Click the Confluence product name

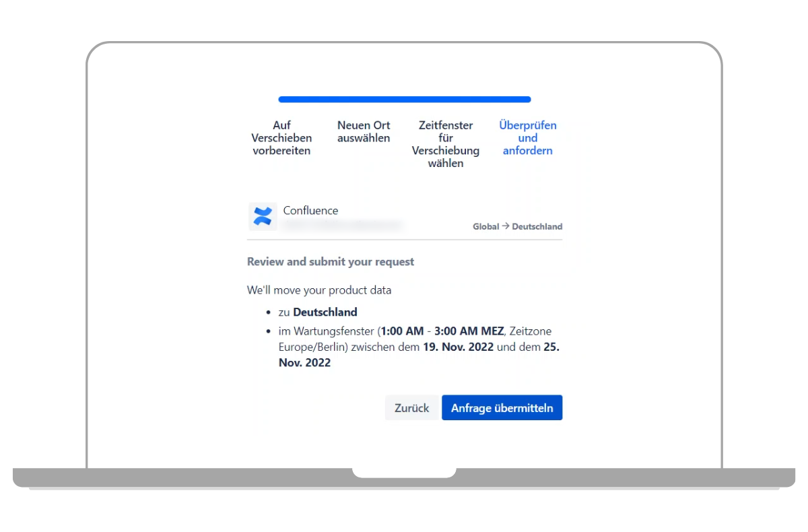(x=310, y=211)
